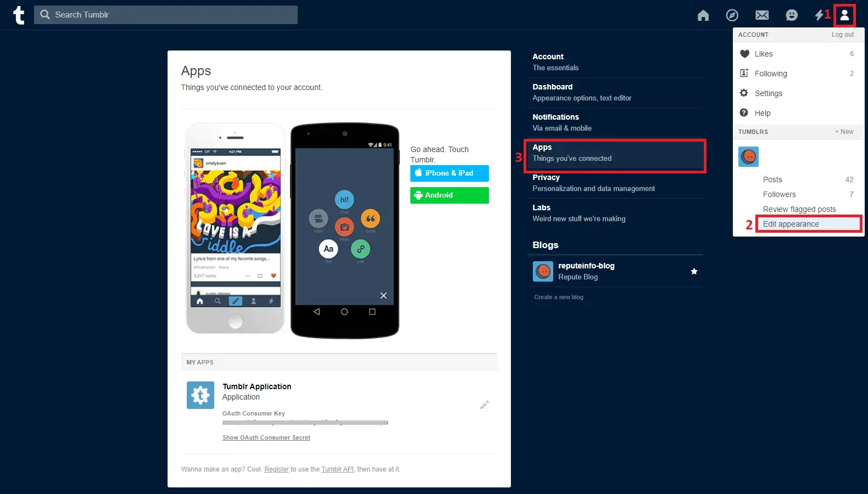This screenshot has height=494, width=868.
Task: Edit Tumblr Application with pencil icon
Action: (x=484, y=405)
